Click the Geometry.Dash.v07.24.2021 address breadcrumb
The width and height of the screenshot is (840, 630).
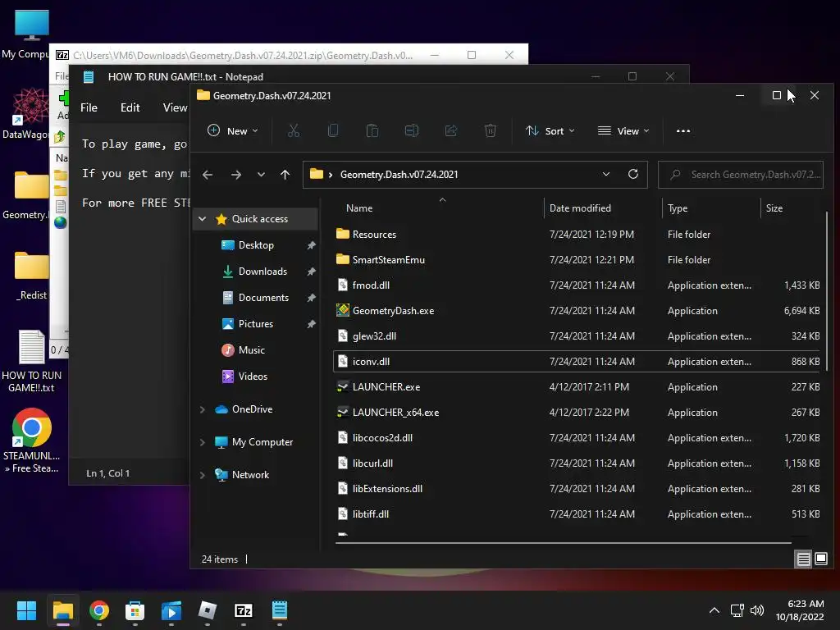click(x=399, y=175)
